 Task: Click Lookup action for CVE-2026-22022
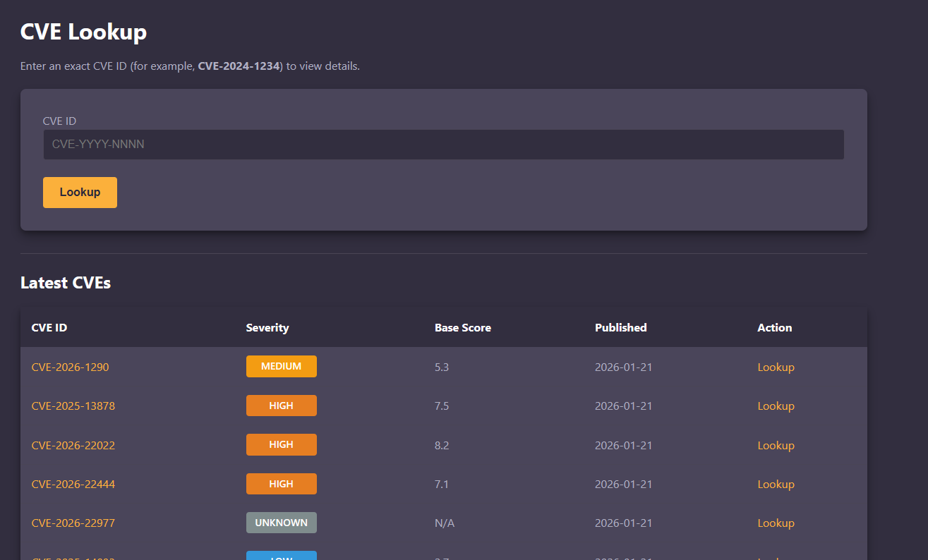pyautogui.click(x=776, y=446)
